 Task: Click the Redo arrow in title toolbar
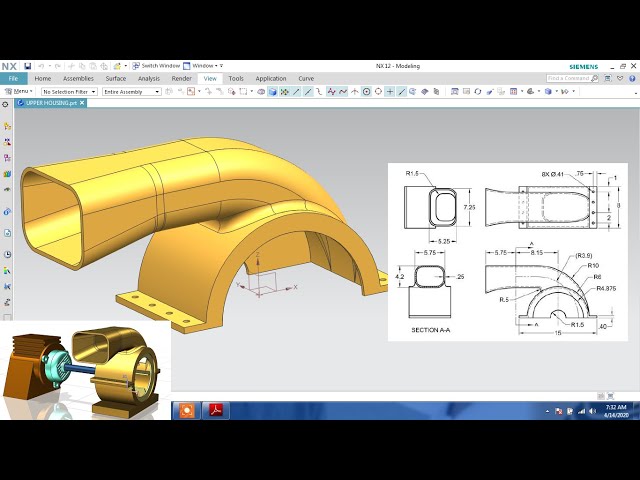pyautogui.click(x=58, y=66)
